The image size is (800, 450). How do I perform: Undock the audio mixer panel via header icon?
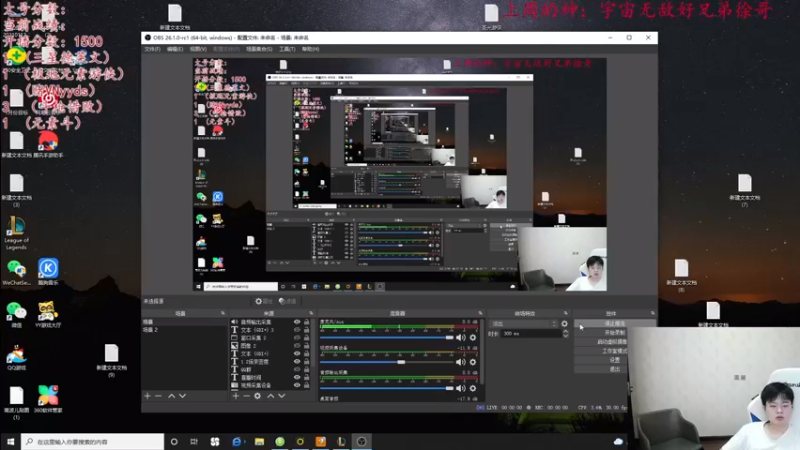coord(480,313)
